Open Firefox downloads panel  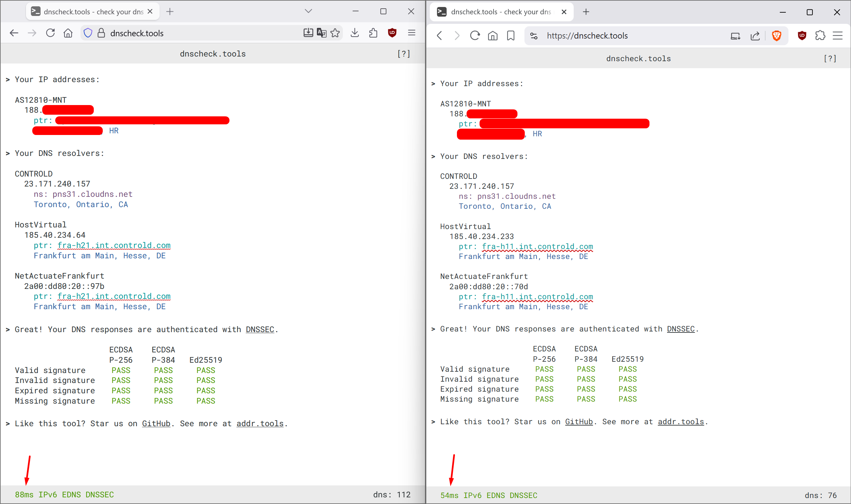[355, 33]
